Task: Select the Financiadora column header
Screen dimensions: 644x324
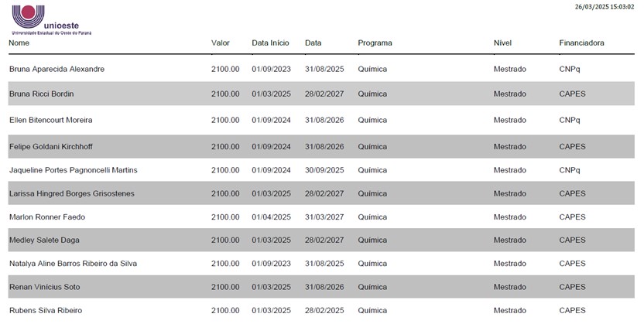Action: (581, 43)
